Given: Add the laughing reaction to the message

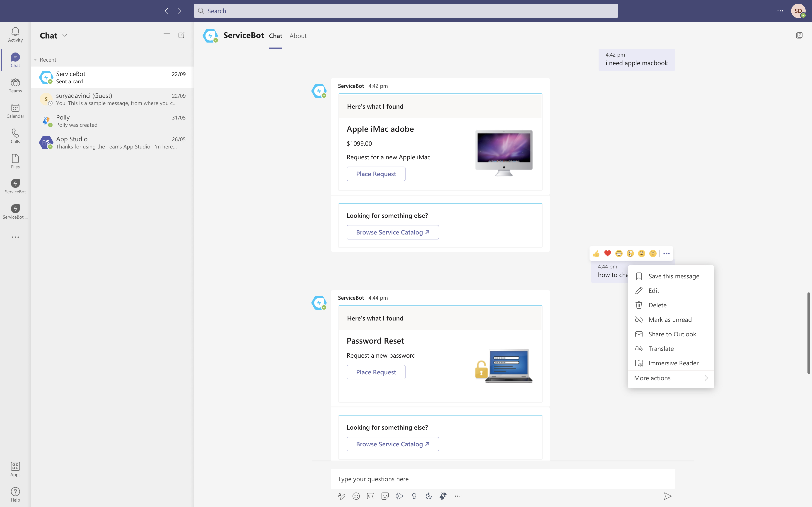Looking at the screenshot, I should point(619,253).
